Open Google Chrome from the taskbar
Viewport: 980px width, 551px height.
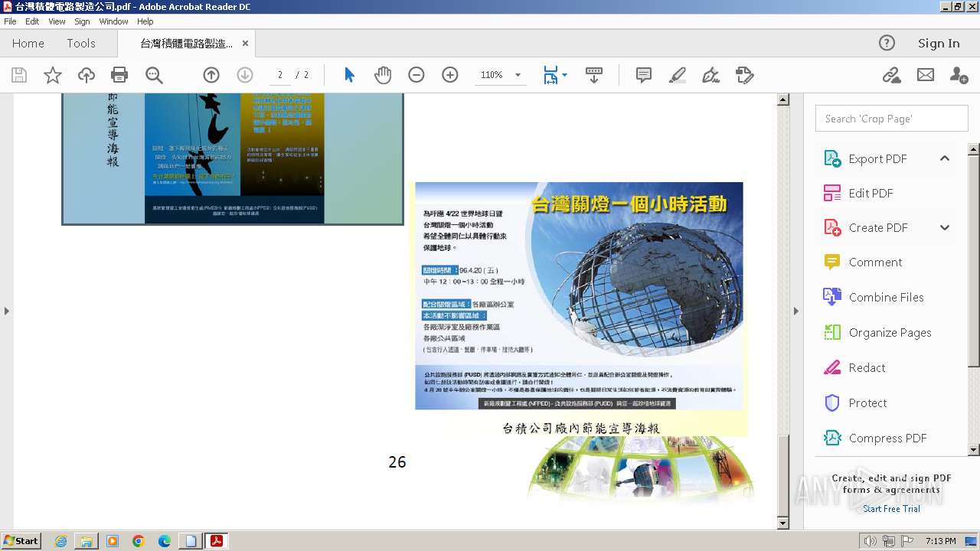138,541
